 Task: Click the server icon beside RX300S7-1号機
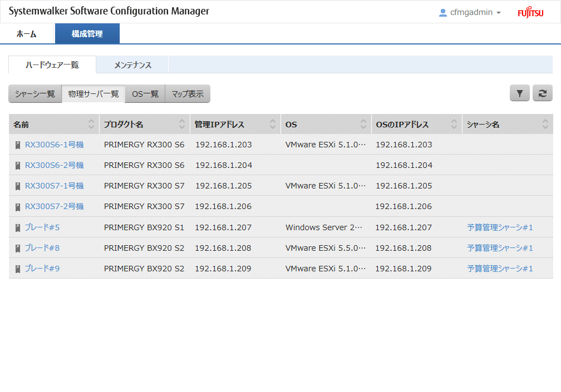18,186
